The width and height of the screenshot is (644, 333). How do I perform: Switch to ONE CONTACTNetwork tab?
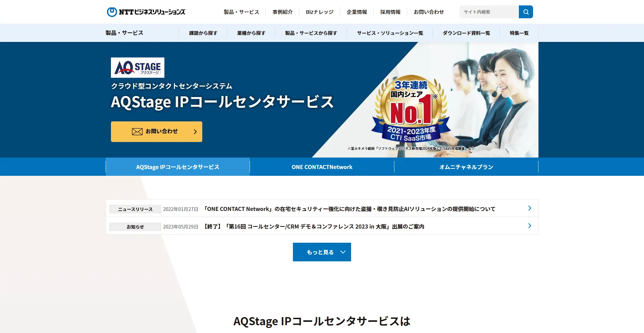[x=322, y=167]
